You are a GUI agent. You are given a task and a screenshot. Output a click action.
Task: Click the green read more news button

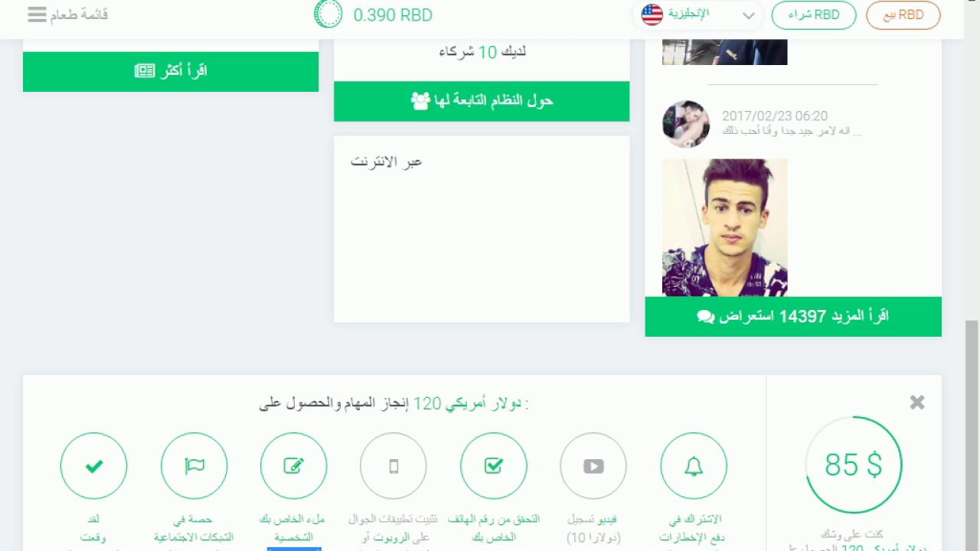(x=171, y=71)
